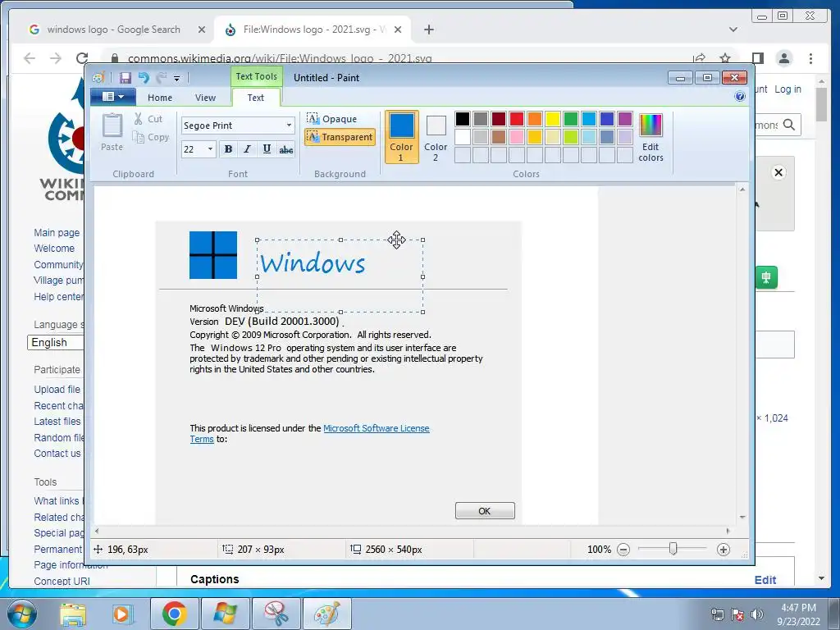The image size is (840, 630).
Task: Pick the purple color swatch
Action: coord(624,119)
